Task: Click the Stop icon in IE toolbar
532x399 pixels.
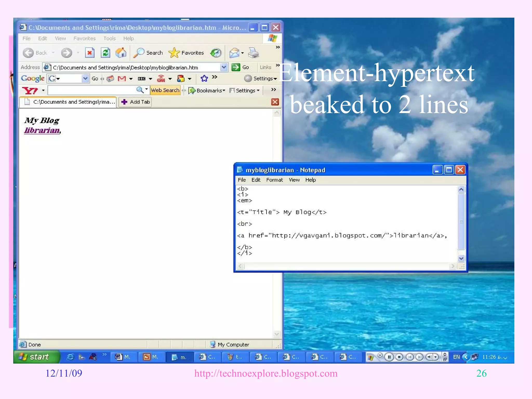Action: tap(89, 53)
